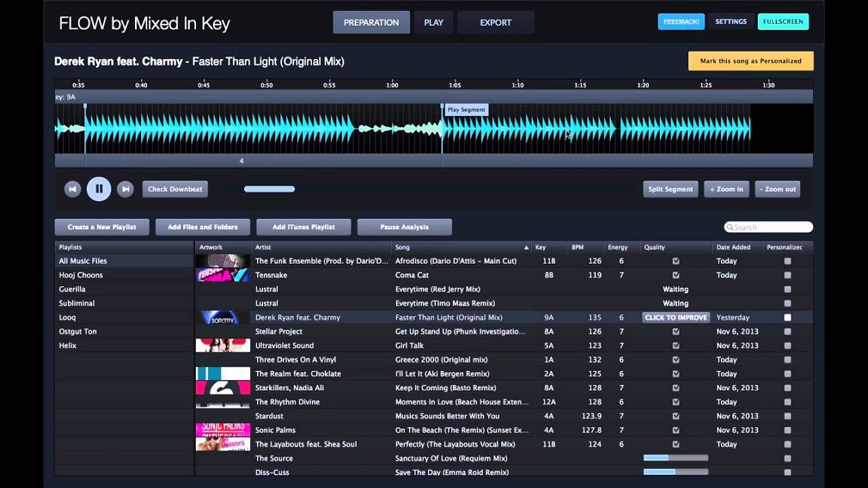Sort by Artwork column header

click(x=223, y=247)
